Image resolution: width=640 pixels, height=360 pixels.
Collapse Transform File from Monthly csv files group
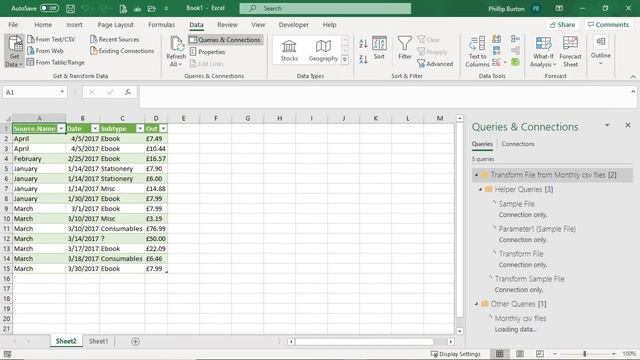476,175
